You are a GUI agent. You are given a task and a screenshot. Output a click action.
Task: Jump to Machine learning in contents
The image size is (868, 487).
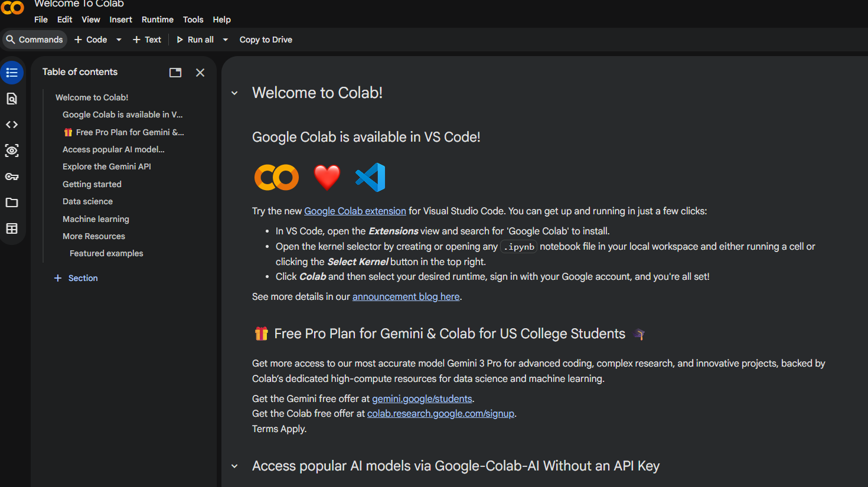pos(96,219)
